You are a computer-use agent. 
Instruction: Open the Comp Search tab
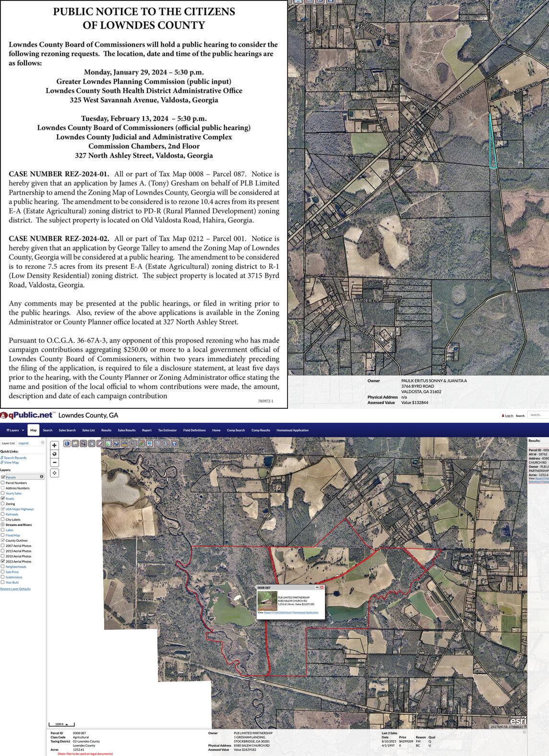(x=236, y=430)
